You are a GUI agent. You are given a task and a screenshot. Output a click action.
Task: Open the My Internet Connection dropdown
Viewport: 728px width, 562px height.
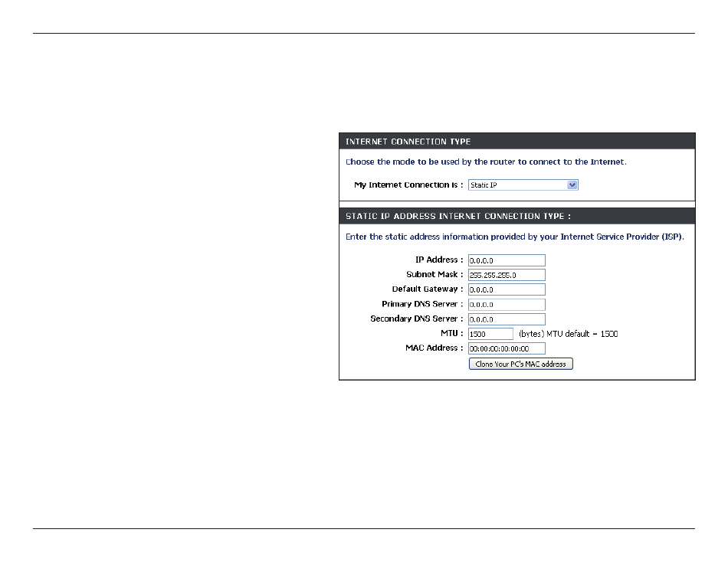[523, 185]
